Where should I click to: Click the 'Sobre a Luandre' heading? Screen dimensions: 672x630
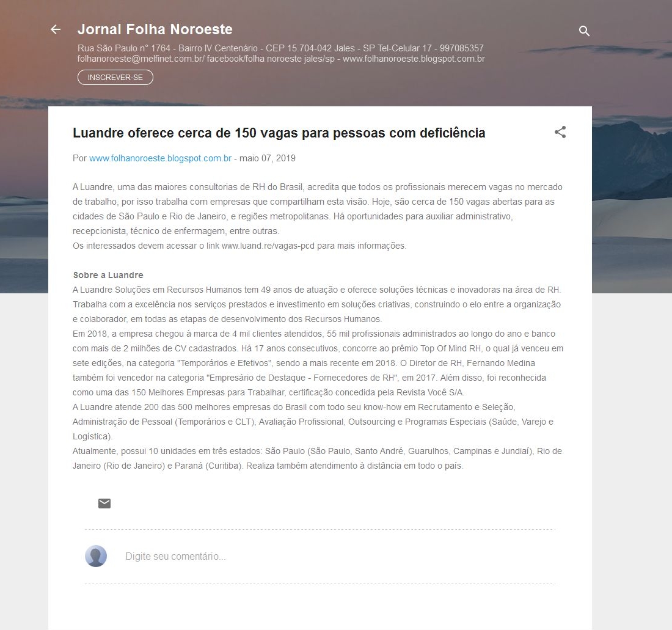pyautogui.click(x=108, y=275)
